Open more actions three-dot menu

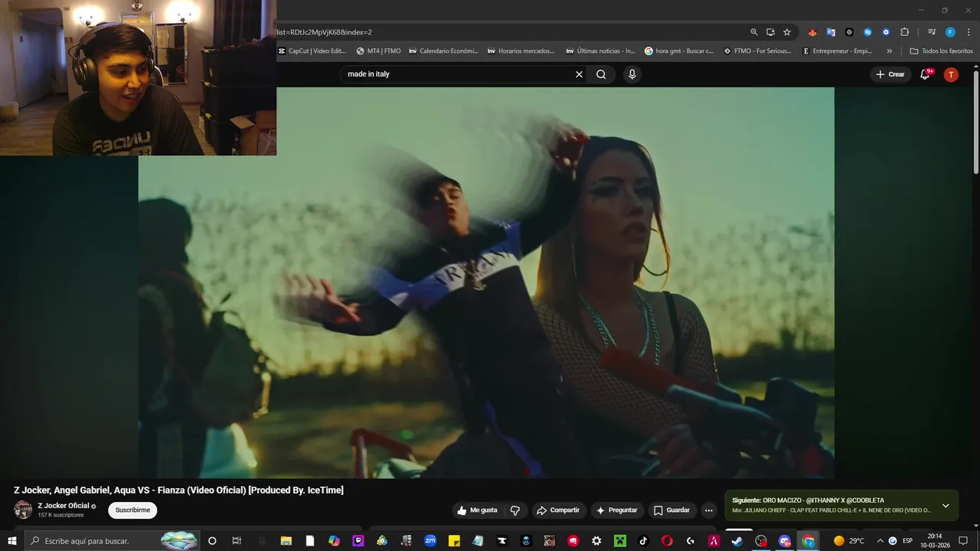pyautogui.click(x=709, y=510)
